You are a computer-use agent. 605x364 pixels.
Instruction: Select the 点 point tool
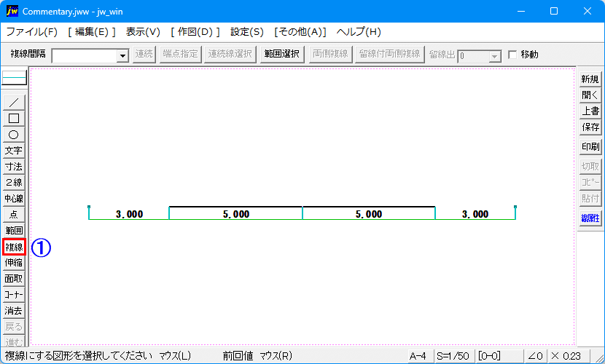pyautogui.click(x=14, y=215)
